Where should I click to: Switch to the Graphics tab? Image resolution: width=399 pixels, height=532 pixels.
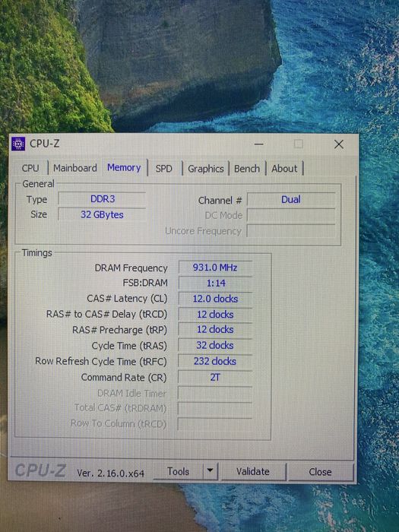(206, 169)
